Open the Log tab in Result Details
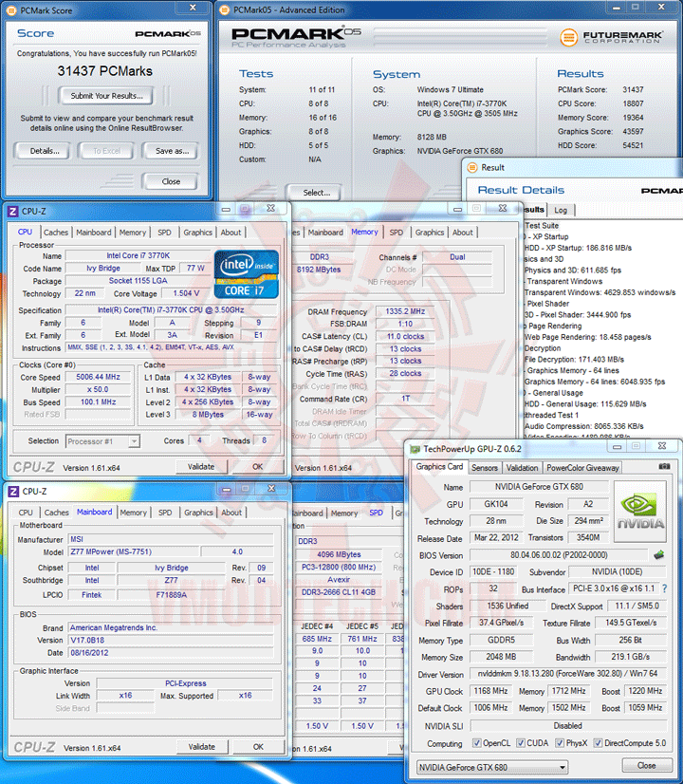Viewport: 683px width, 784px height. coord(561,210)
